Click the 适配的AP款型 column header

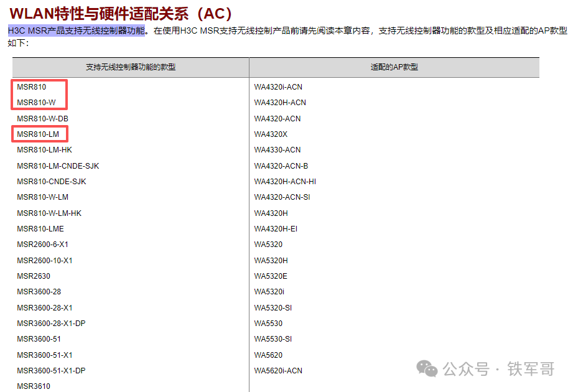(x=394, y=67)
